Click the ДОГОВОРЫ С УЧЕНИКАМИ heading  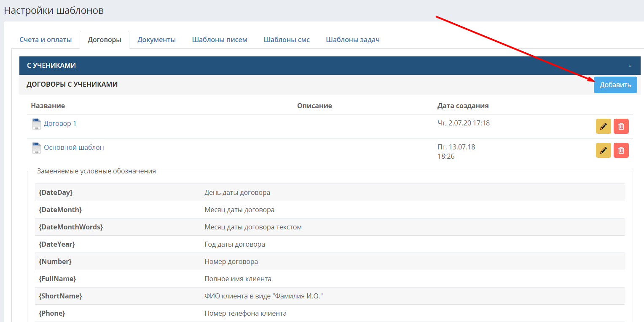pos(72,84)
